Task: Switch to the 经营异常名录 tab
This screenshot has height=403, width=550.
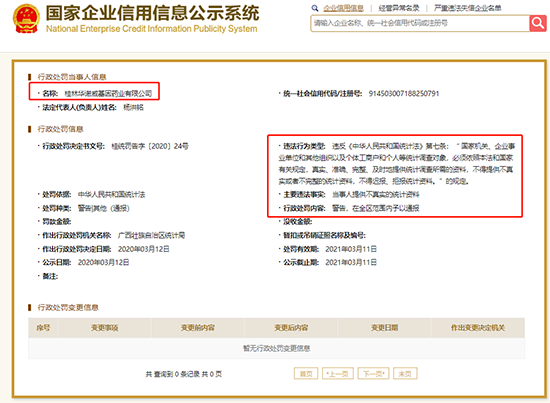Action: coord(399,8)
